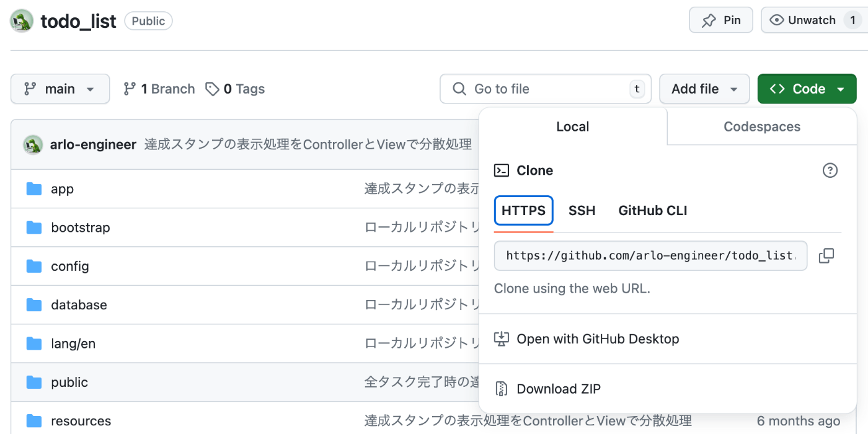
Task: Open the config folder name
Action: 70,266
